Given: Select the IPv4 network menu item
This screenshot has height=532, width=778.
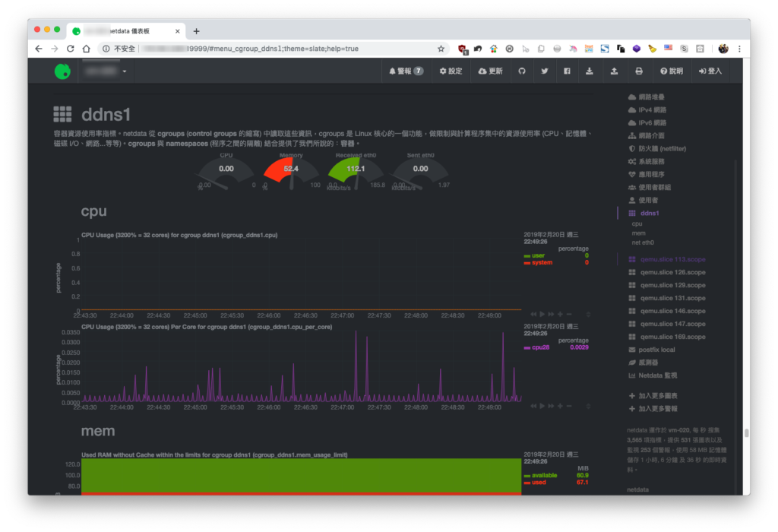Looking at the screenshot, I should click(x=647, y=109).
